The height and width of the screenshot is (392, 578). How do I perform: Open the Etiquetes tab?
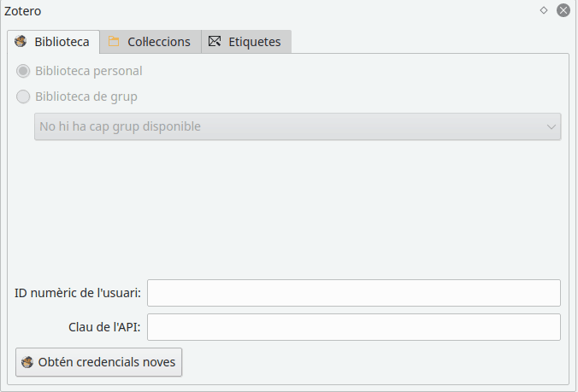pos(246,42)
